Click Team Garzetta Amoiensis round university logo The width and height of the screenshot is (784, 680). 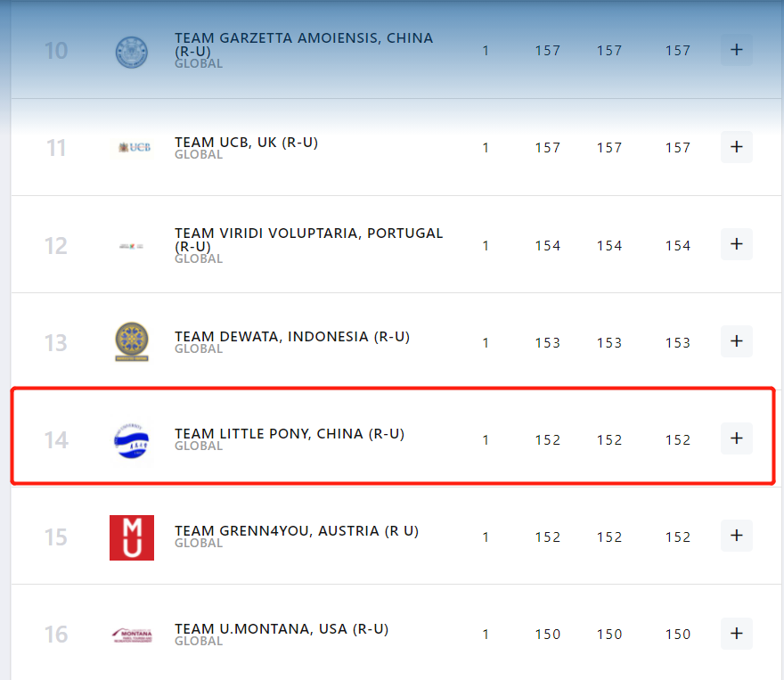pos(132,52)
